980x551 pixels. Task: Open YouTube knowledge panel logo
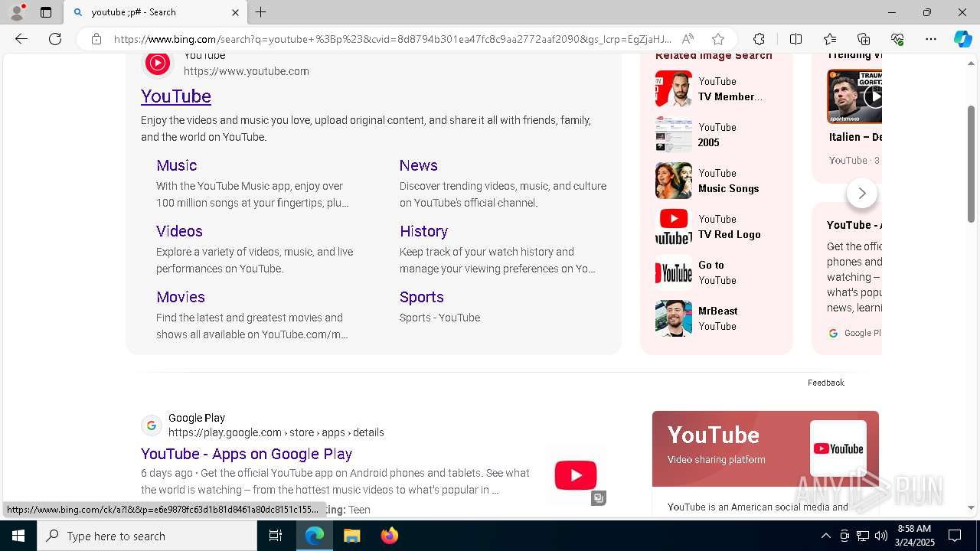point(838,448)
